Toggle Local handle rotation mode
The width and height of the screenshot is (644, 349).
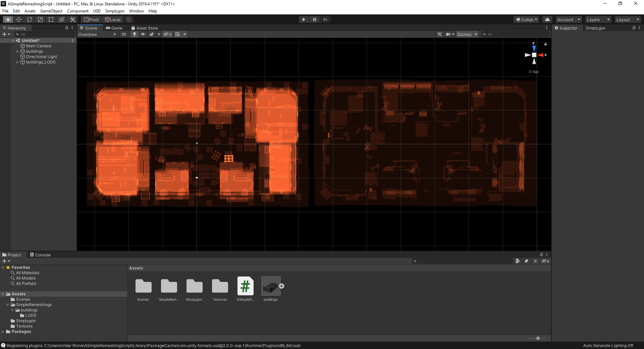(x=113, y=19)
